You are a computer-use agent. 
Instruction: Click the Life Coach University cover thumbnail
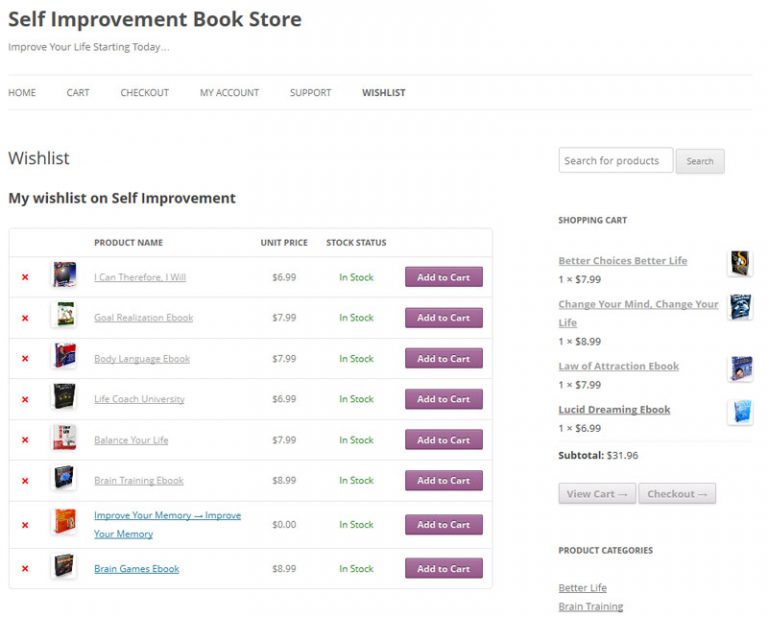pos(65,396)
